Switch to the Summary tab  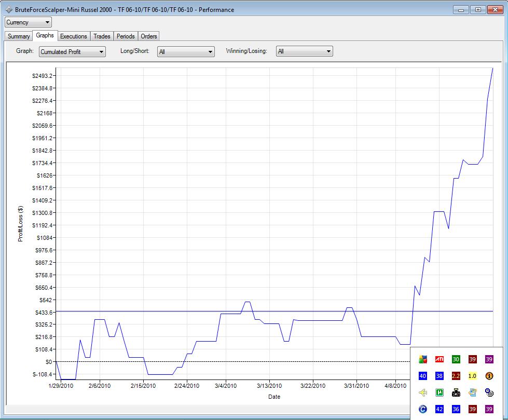click(x=19, y=36)
